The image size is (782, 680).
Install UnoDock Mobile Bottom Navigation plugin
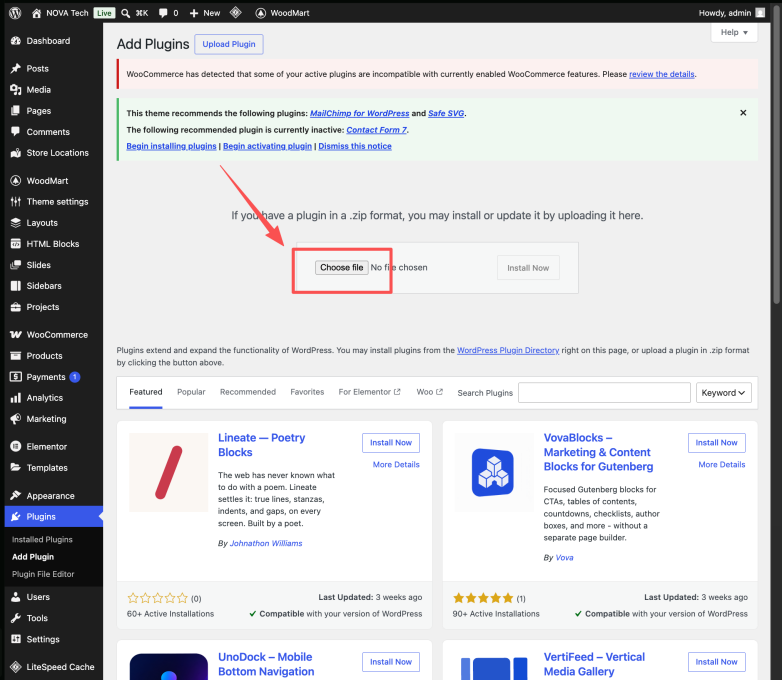(391, 662)
